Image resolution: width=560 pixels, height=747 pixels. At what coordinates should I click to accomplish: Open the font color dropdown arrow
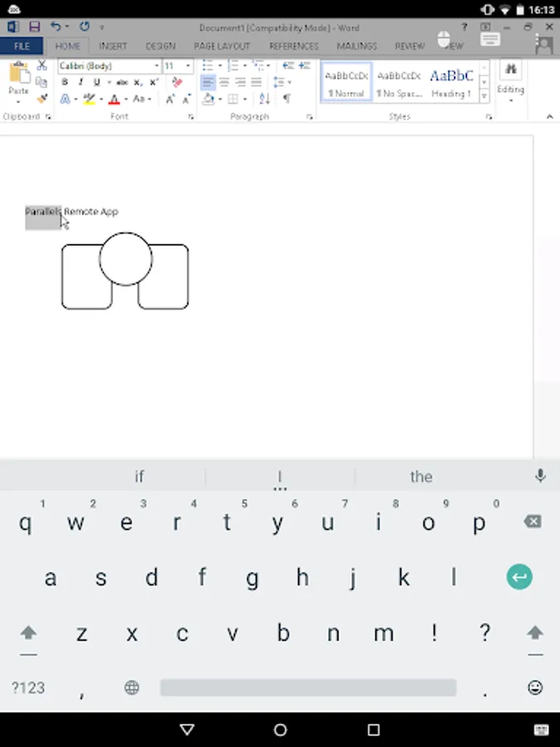(126, 100)
